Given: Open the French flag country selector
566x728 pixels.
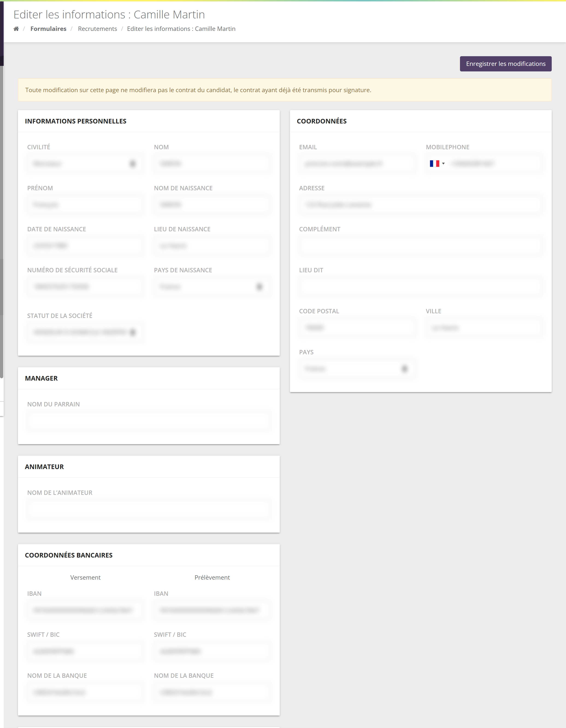Looking at the screenshot, I should (437, 164).
